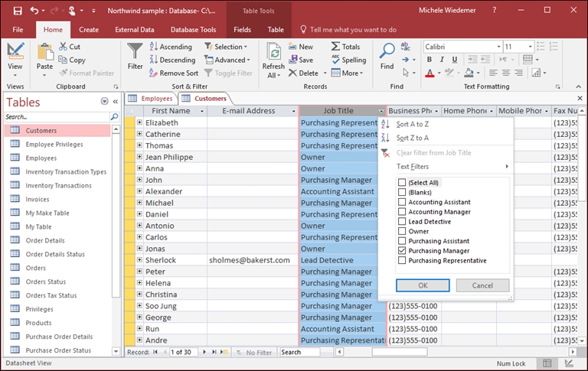Open the Create ribbon tab
This screenshot has height=371, width=588.
tap(89, 30)
